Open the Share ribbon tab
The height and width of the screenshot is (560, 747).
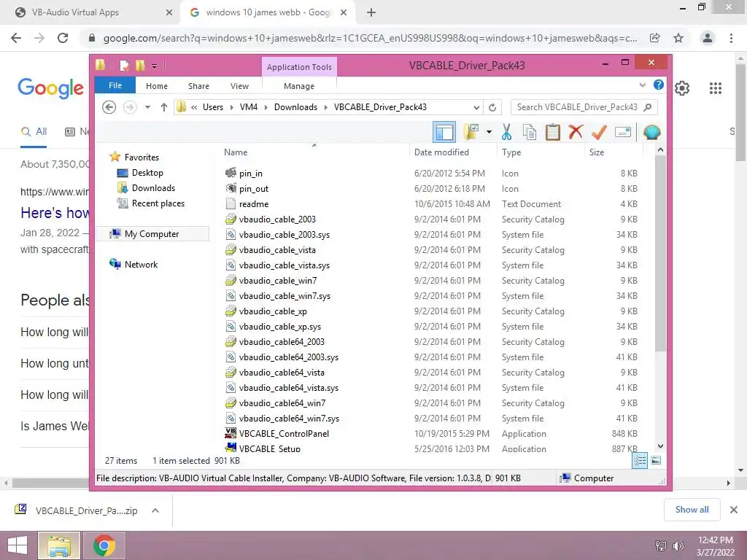[x=198, y=86]
